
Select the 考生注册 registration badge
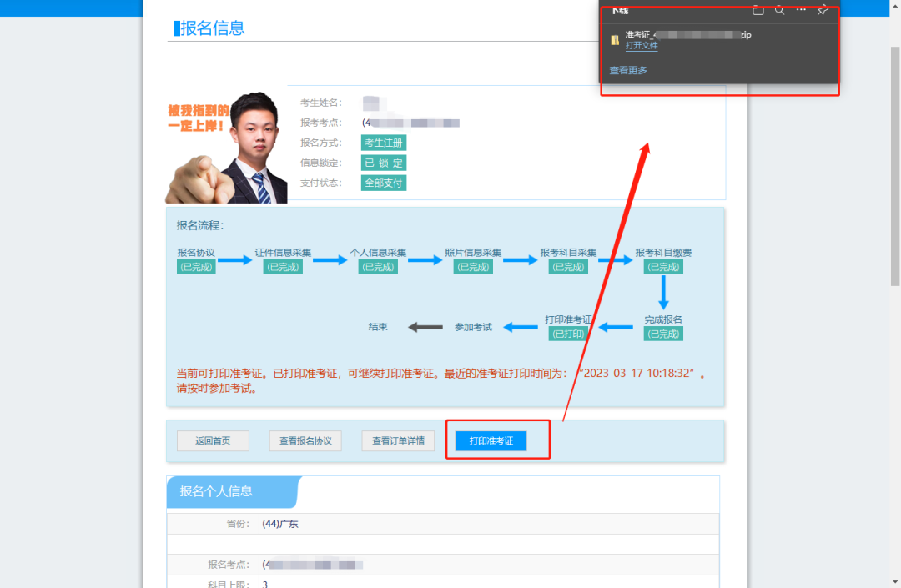383,142
